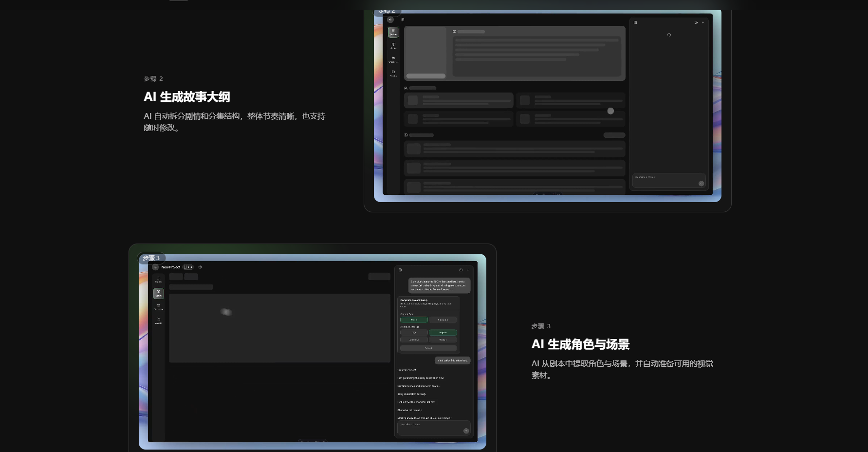This screenshot has width=868, height=452.
Task: Switch to the Character tab in Step 3 sidebar
Action: (x=158, y=307)
